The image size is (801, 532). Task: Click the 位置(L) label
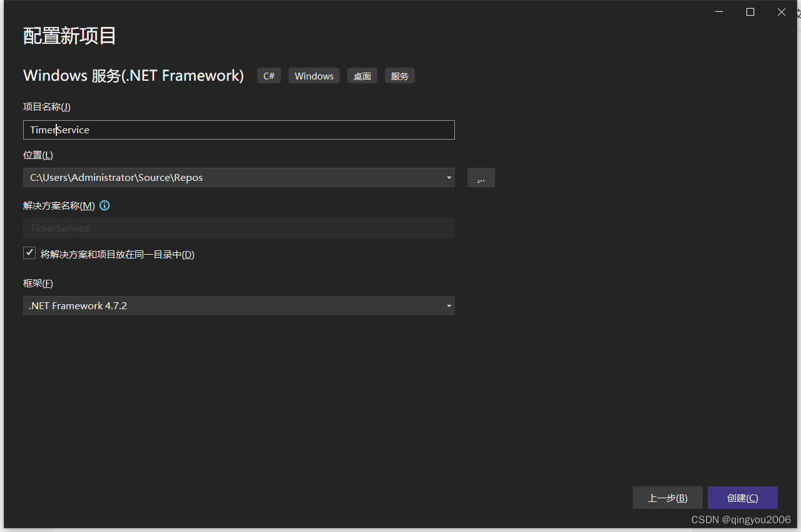click(38, 155)
